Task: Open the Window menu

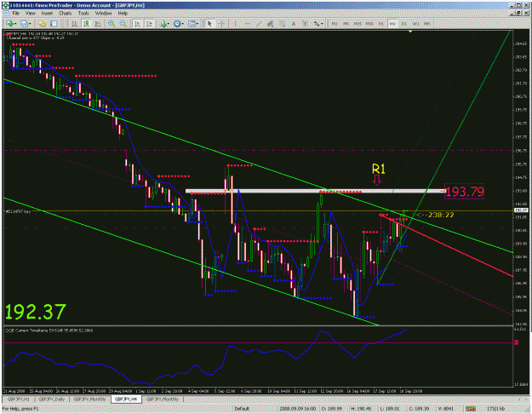Action: coord(103,14)
